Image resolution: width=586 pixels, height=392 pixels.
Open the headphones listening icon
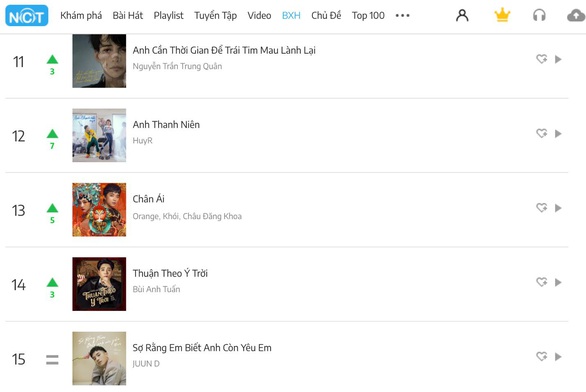(539, 15)
